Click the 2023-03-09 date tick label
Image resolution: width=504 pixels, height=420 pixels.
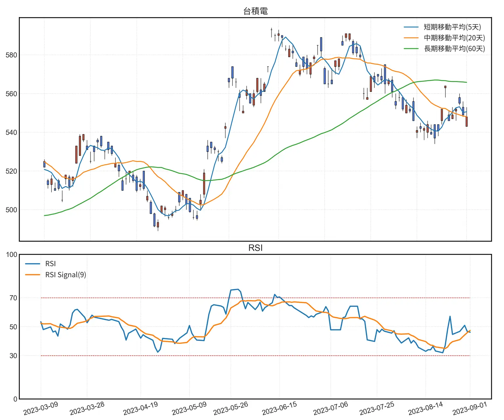tap(41, 408)
